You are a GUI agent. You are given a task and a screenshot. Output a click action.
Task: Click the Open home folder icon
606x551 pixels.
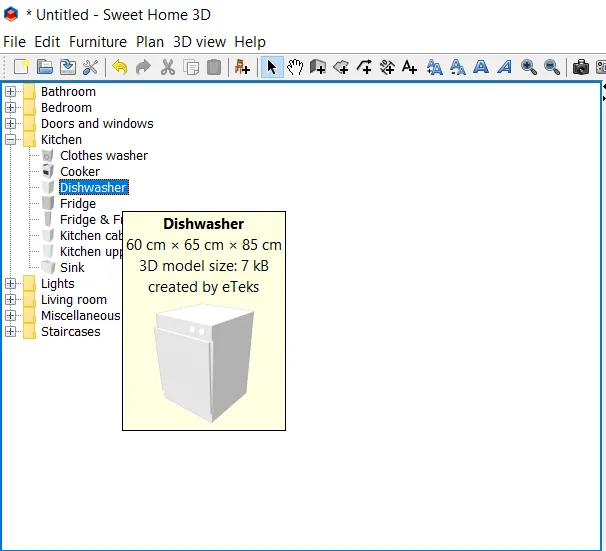point(45,67)
